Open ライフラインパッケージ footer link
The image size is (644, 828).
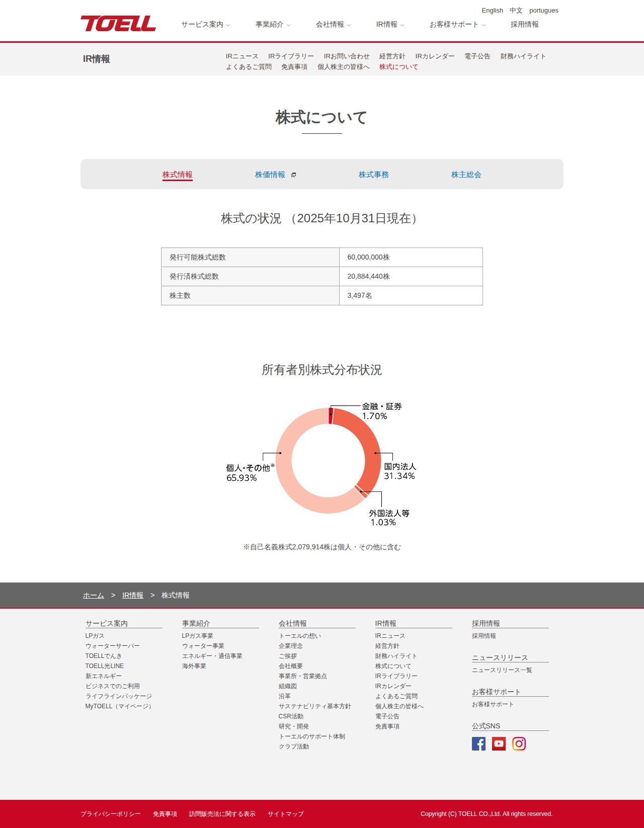coord(119,696)
